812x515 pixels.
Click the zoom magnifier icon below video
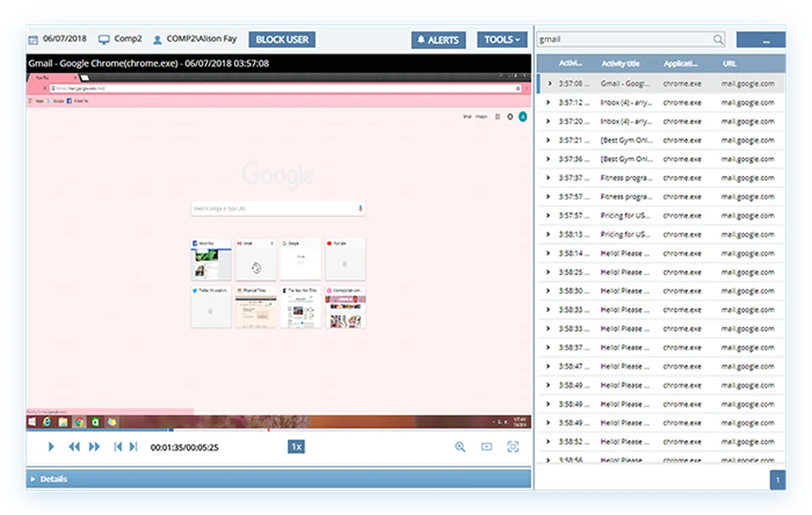tap(460, 447)
